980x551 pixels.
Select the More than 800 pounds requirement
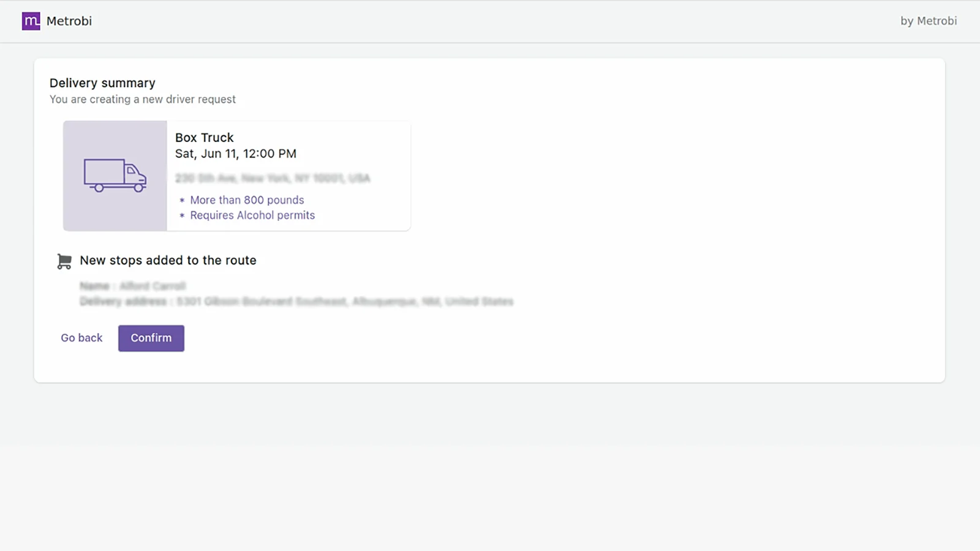click(x=247, y=200)
